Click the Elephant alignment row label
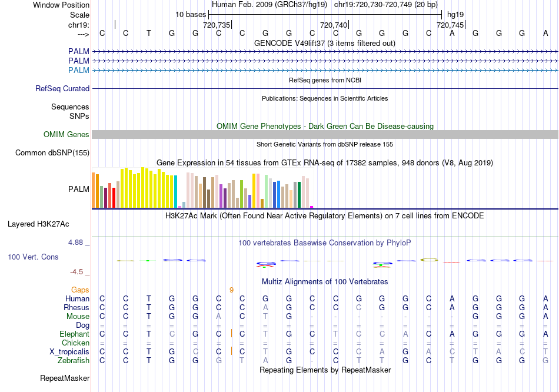 (74, 334)
